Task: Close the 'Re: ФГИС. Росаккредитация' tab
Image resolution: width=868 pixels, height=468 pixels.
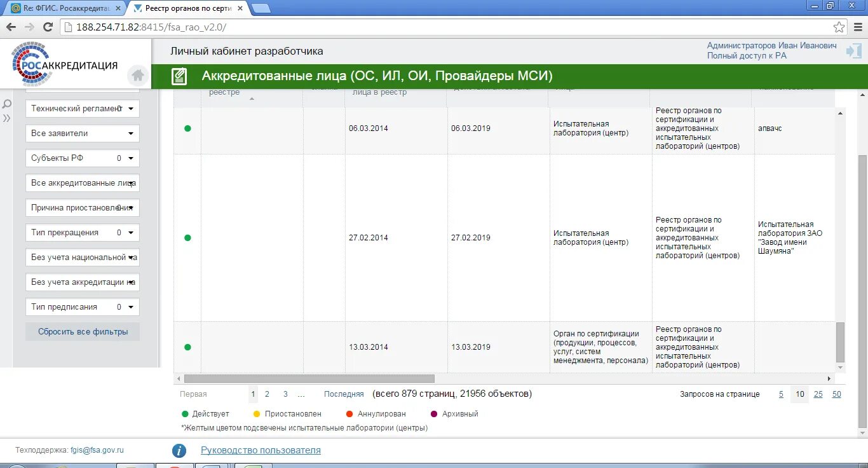Action: (x=118, y=8)
